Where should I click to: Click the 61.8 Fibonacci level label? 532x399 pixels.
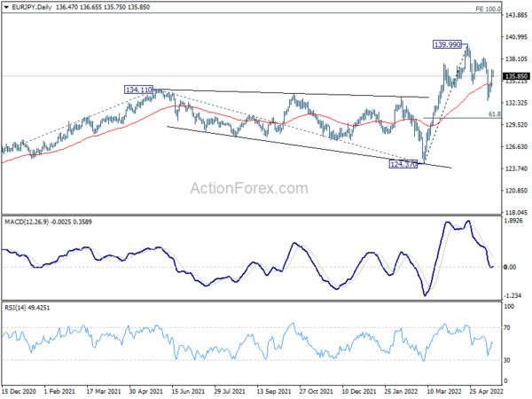coord(495,114)
